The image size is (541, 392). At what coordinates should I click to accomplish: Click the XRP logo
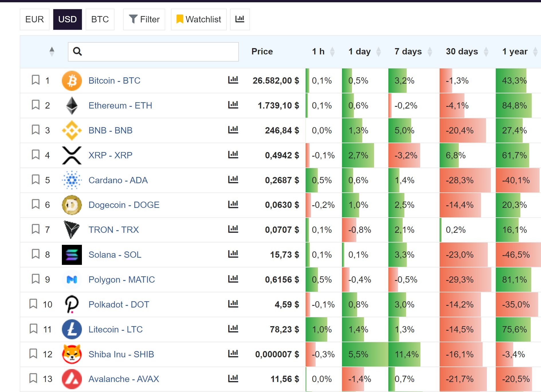[72, 155]
